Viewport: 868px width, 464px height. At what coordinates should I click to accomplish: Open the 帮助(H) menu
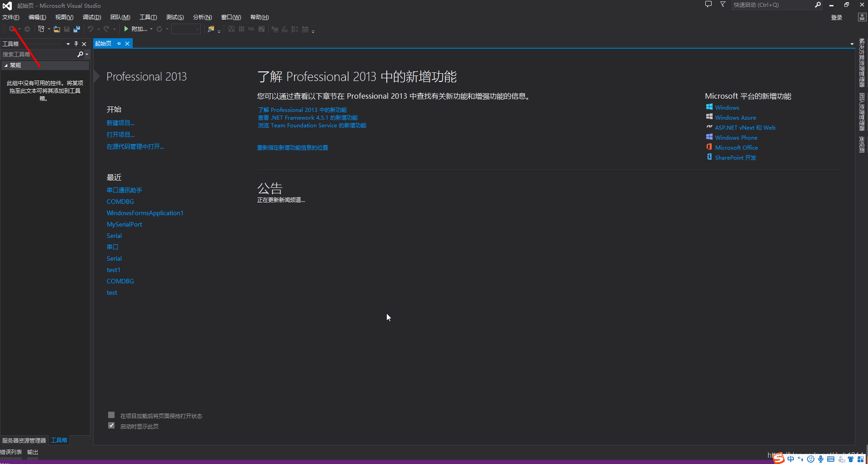(x=259, y=17)
